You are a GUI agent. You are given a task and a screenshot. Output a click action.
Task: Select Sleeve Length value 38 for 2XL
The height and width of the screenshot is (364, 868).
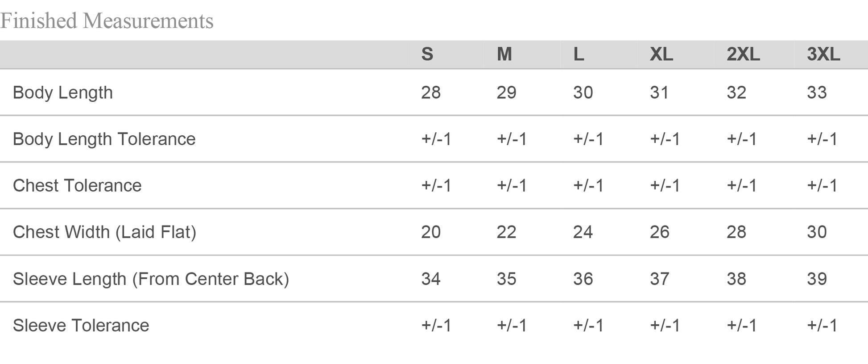pos(736,279)
